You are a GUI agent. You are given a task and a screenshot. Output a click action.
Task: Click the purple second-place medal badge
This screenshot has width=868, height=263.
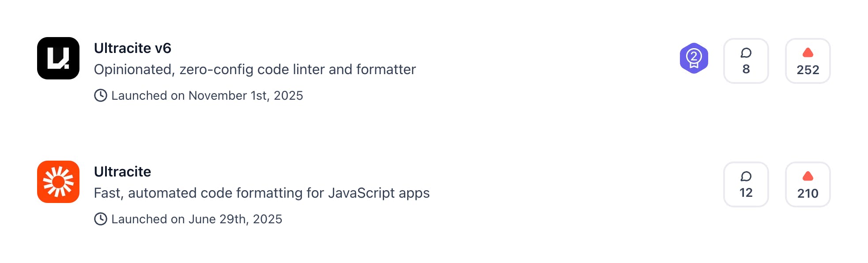click(694, 58)
